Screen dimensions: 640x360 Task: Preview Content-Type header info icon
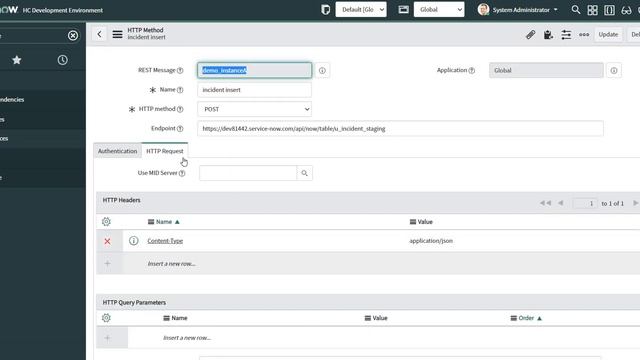coord(133,241)
